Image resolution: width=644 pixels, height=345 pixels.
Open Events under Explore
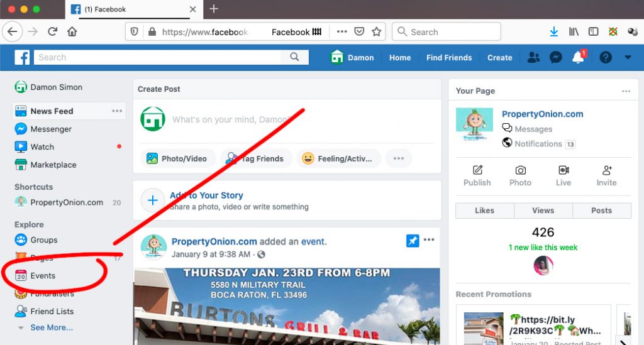[x=35, y=276]
